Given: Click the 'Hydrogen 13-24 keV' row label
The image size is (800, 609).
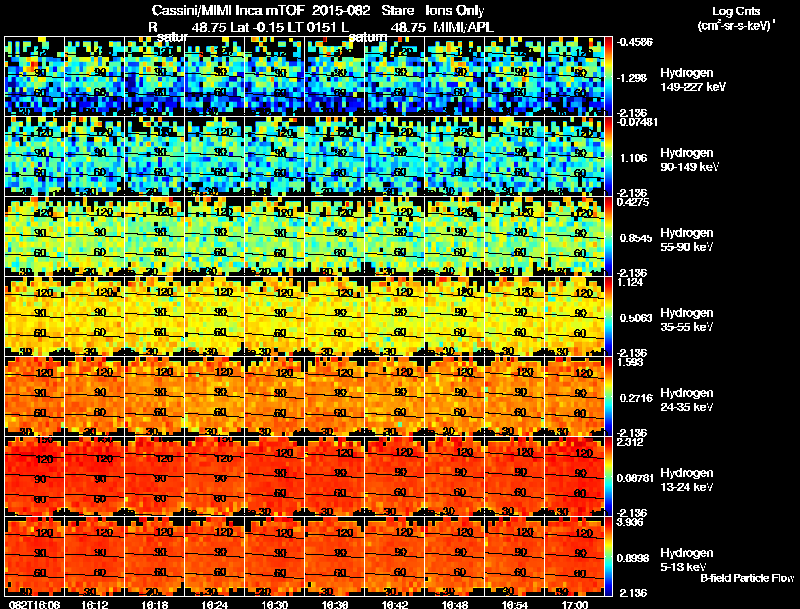Looking at the screenshot, I should point(687,480).
